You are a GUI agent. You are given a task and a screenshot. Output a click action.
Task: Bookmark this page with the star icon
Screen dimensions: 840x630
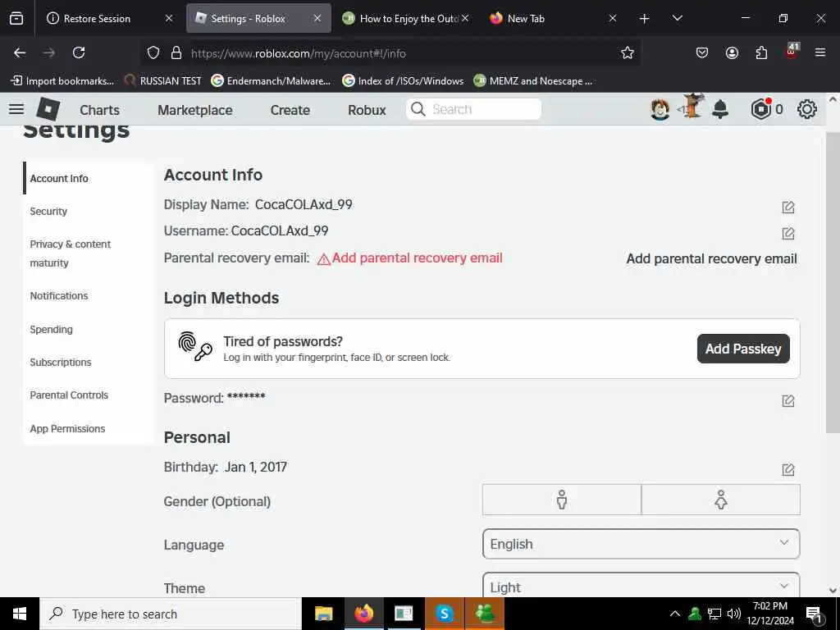point(628,52)
